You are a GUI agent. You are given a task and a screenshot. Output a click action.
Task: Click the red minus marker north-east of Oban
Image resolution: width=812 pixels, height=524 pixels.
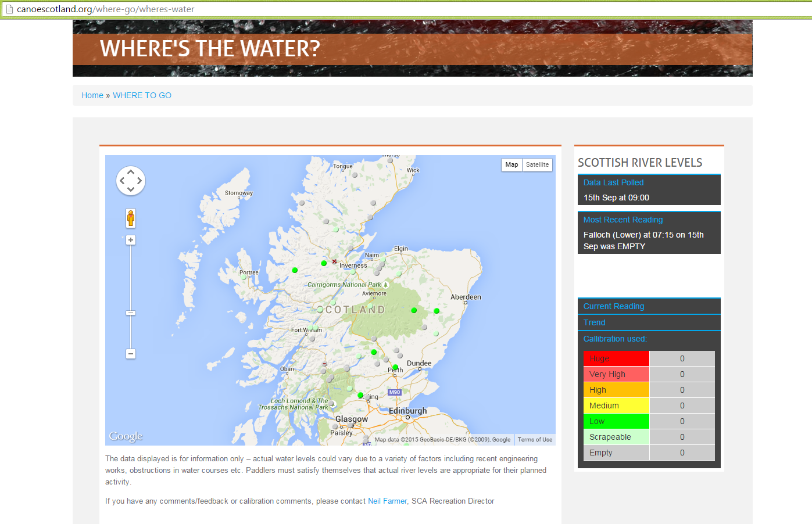click(324, 364)
